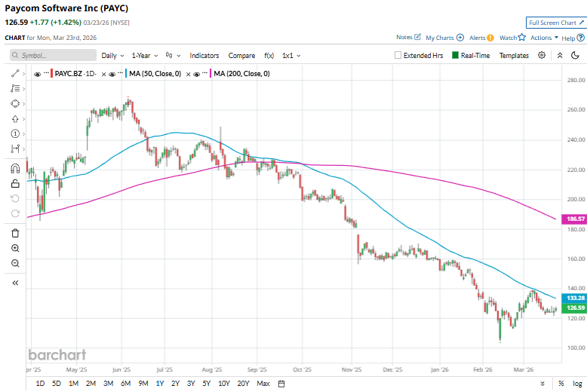Open the Daily interval dropdown
587x392 pixels.
click(x=112, y=55)
